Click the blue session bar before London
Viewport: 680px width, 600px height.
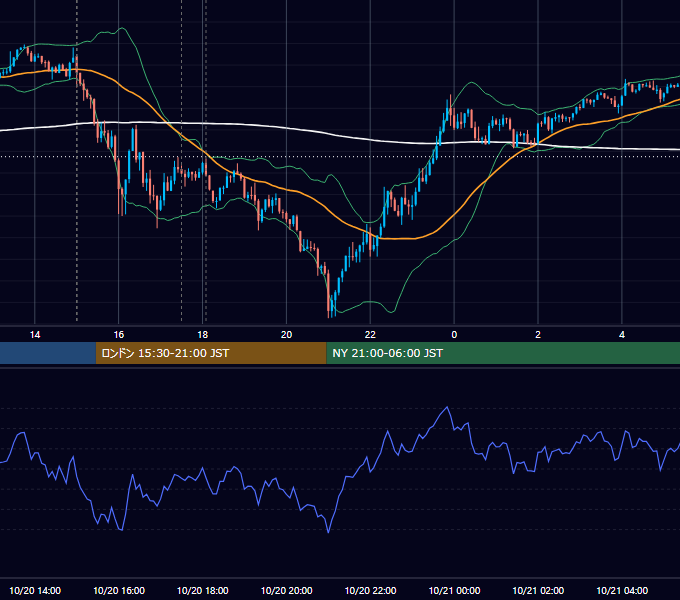[x=48, y=353]
